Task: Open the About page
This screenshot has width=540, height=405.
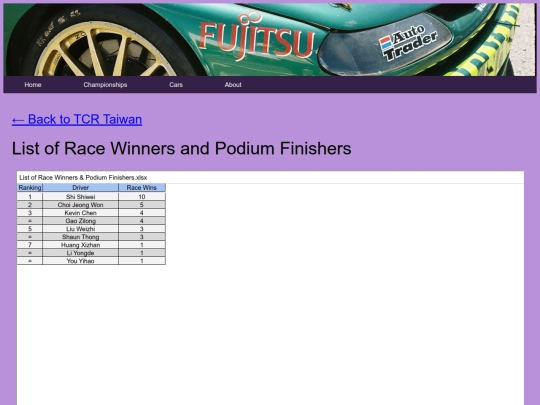Action: (233, 85)
